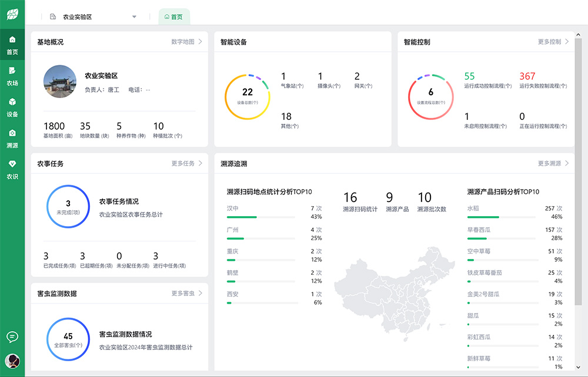Viewport: 588px width, 377px height.
Task: Click the green leaf logo icon
Action: tap(12, 14)
